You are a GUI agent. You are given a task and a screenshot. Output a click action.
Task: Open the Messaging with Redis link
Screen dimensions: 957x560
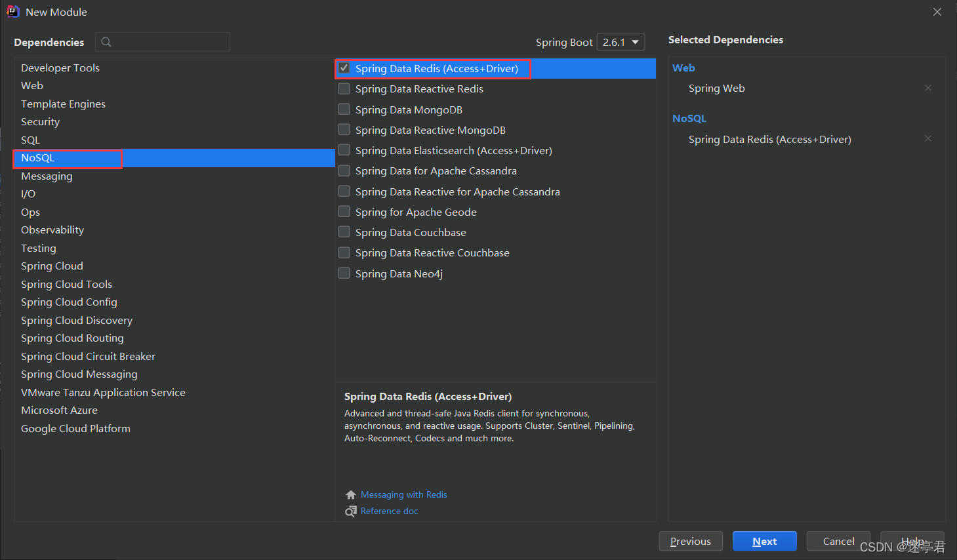(x=404, y=494)
